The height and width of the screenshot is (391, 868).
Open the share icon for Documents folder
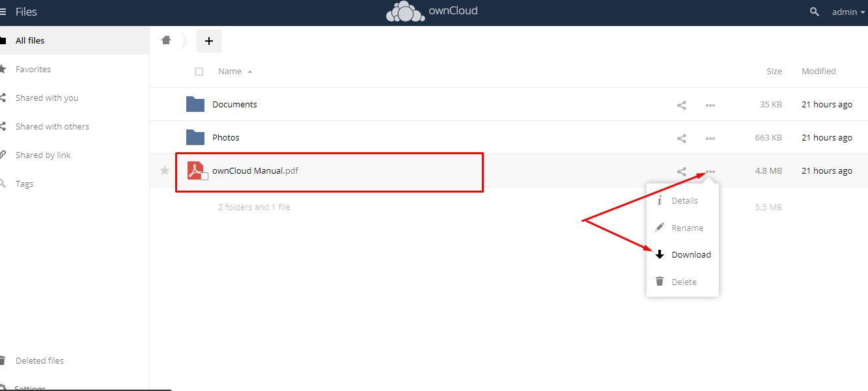(x=681, y=105)
